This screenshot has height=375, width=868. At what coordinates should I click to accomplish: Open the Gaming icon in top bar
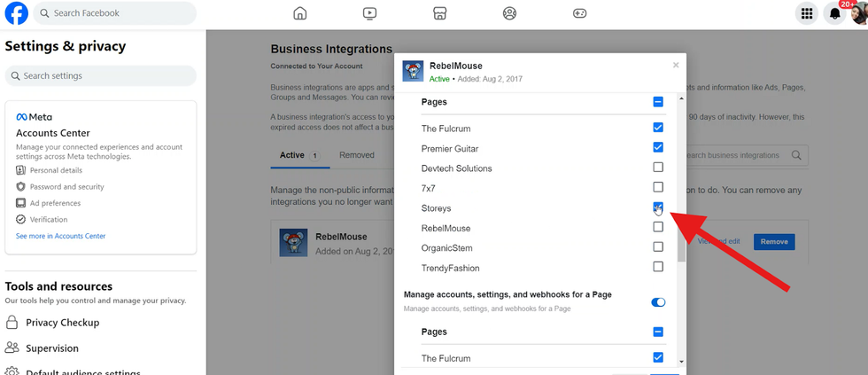click(579, 13)
